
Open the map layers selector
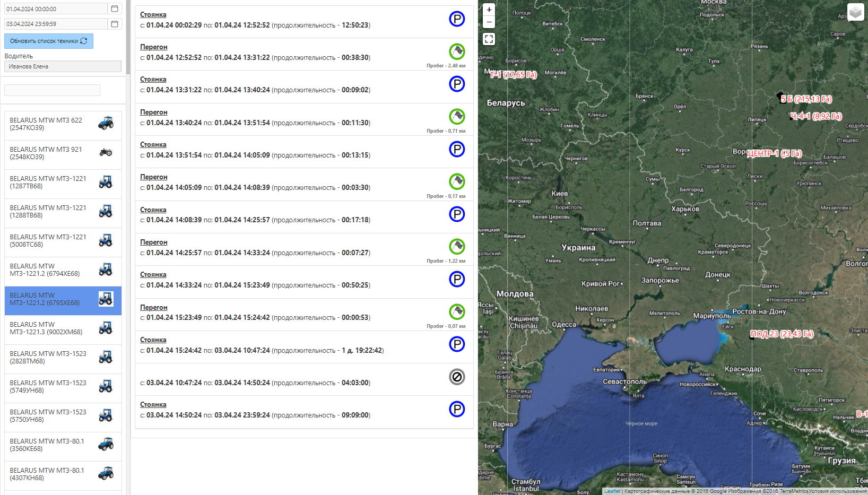coord(855,12)
